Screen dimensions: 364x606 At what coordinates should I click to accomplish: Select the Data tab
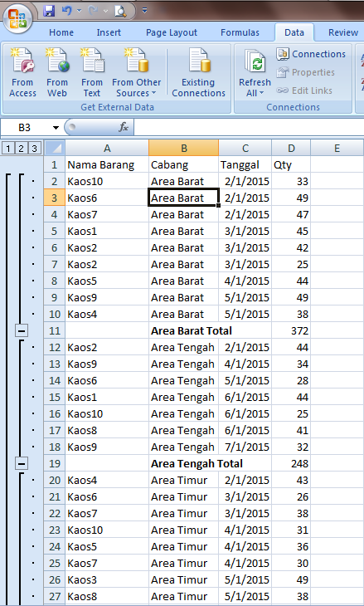click(294, 32)
